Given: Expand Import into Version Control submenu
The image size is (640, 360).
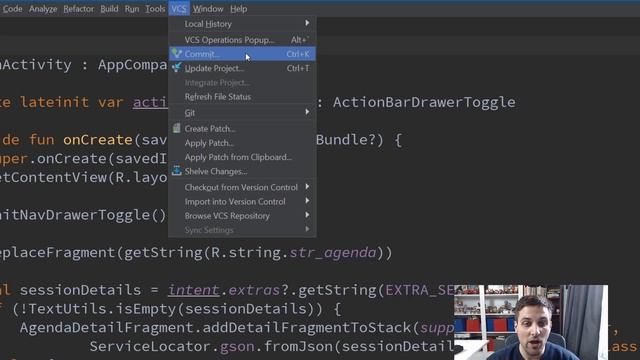Looking at the screenshot, I should coord(242,202).
